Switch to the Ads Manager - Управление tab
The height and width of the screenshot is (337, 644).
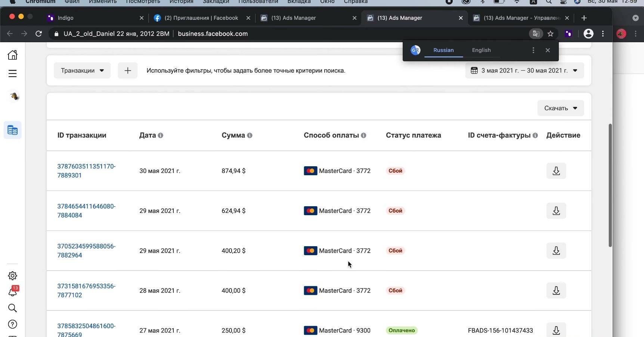[x=521, y=18]
